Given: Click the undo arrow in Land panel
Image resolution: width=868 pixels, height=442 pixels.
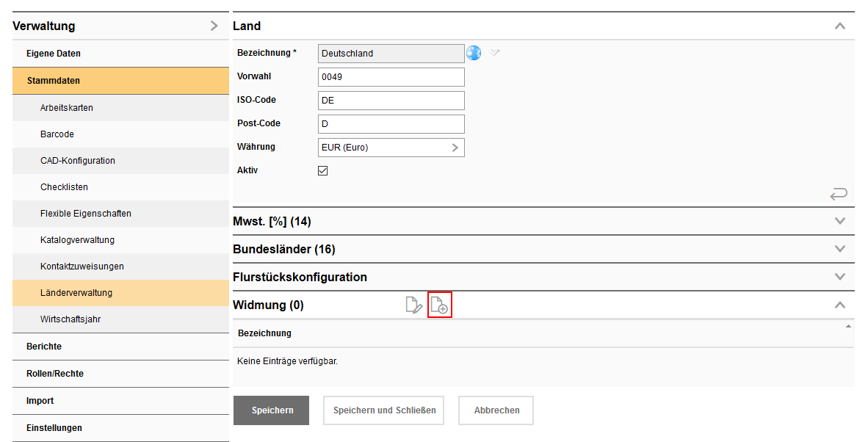Looking at the screenshot, I should pyautogui.click(x=839, y=194).
